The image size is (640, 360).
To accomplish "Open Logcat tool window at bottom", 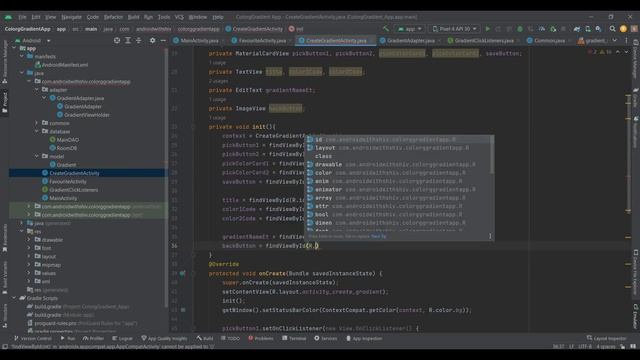I will coord(122,338).
